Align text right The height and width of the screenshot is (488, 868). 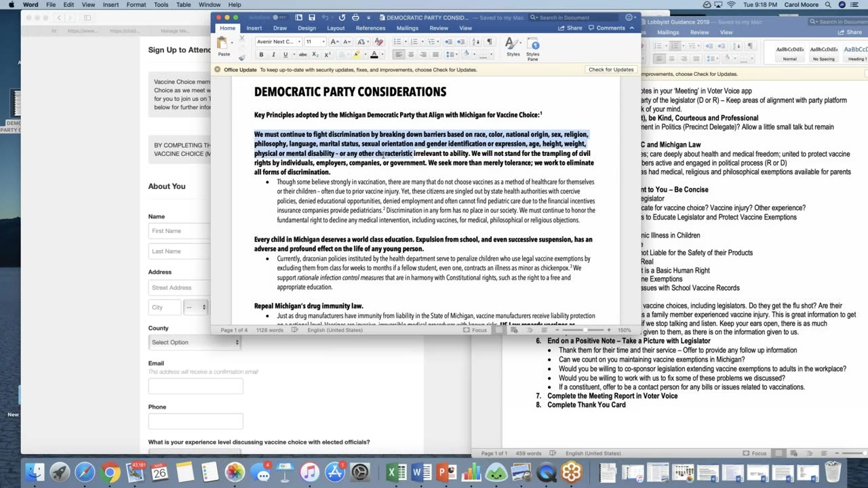pos(423,54)
